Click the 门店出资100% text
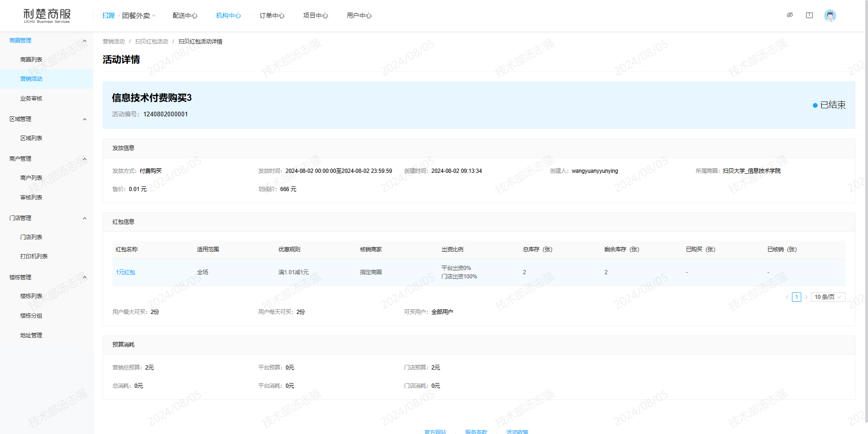Image resolution: width=868 pixels, height=434 pixels. [459, 277]
